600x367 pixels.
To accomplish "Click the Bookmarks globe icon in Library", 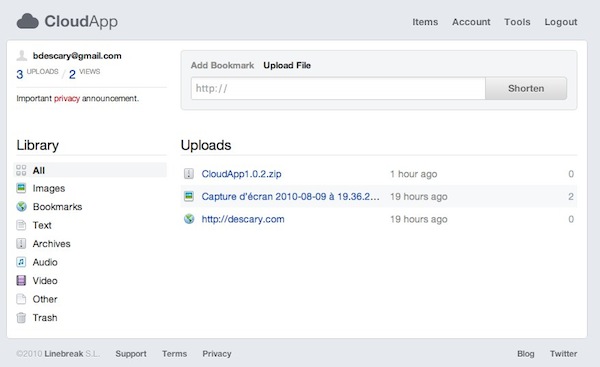I will click(21, 207).
